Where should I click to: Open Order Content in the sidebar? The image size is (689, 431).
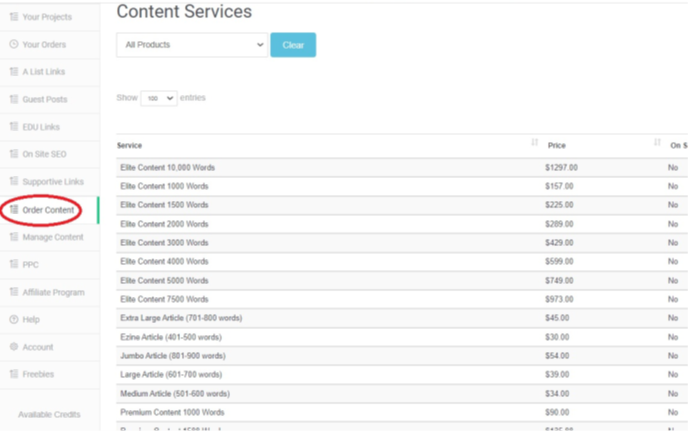point(47,210)
